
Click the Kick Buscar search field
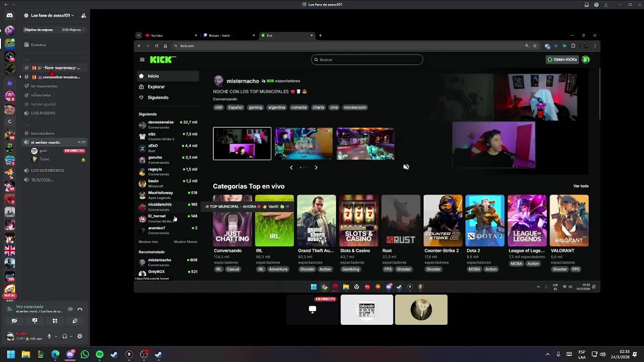click(367, 59)
